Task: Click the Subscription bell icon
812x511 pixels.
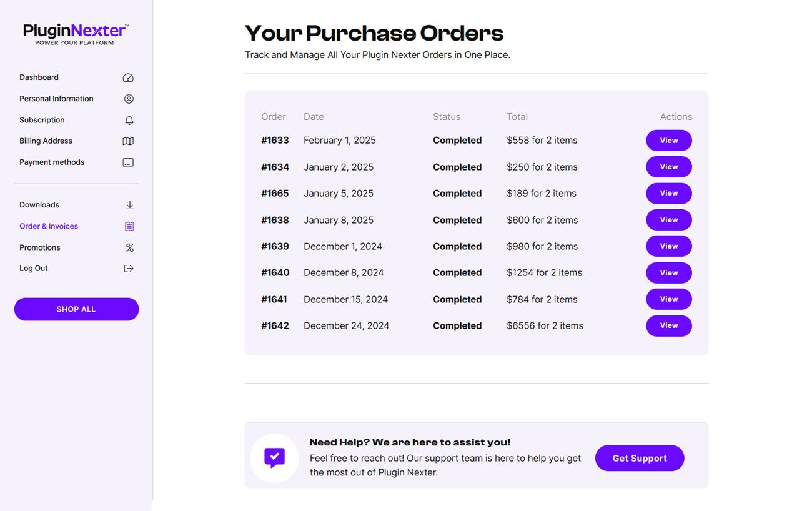Action: coord(129,120)
